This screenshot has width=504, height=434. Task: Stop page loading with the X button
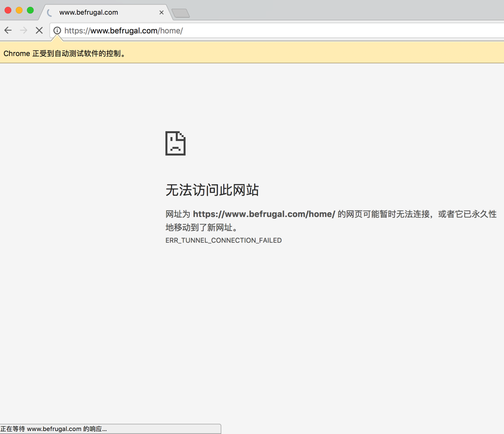tap(39, 31)
